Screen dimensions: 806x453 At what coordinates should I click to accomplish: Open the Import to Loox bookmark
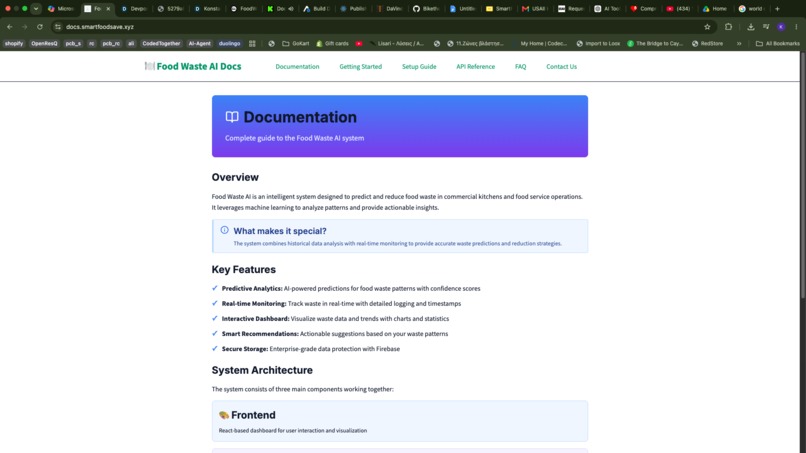click(x=598, y=44)
